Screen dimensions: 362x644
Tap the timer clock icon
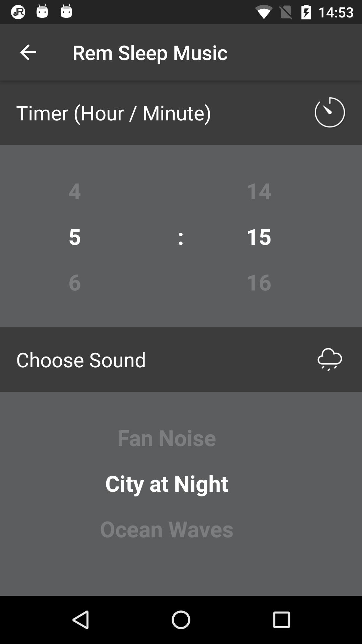coord(329,112)
